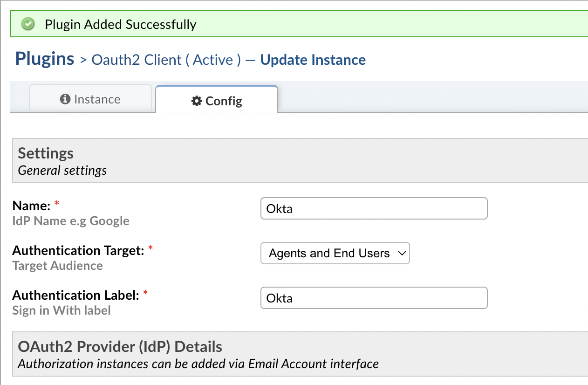Open the Authentication Target dropdown

click(335, 253)
